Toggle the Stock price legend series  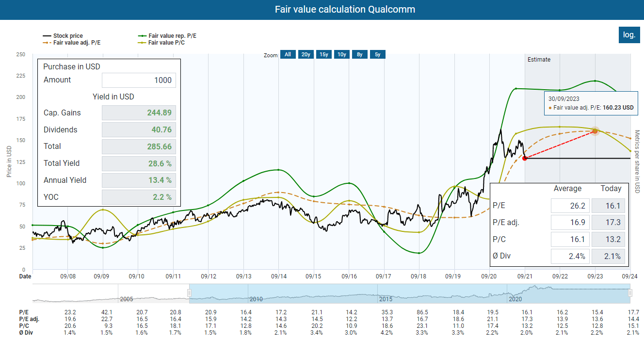click(63, 36)
